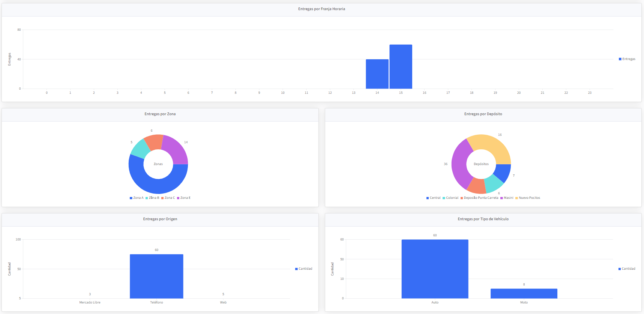
Task: Toggle Deposito Punta Carreta legend item
Action: [479, 198]
